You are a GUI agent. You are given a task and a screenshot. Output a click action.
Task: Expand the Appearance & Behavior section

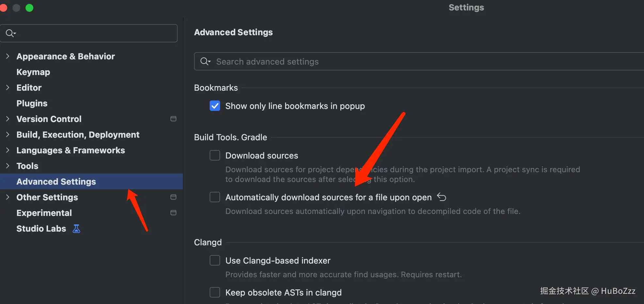(x=8, y=56)
